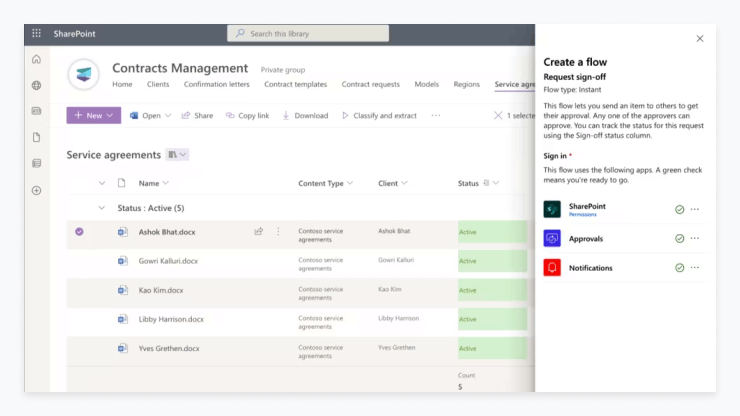The height and width of the screenshot is (416, 740).
Task: Click Classify and extract button
Action: [x=379, y=115]
